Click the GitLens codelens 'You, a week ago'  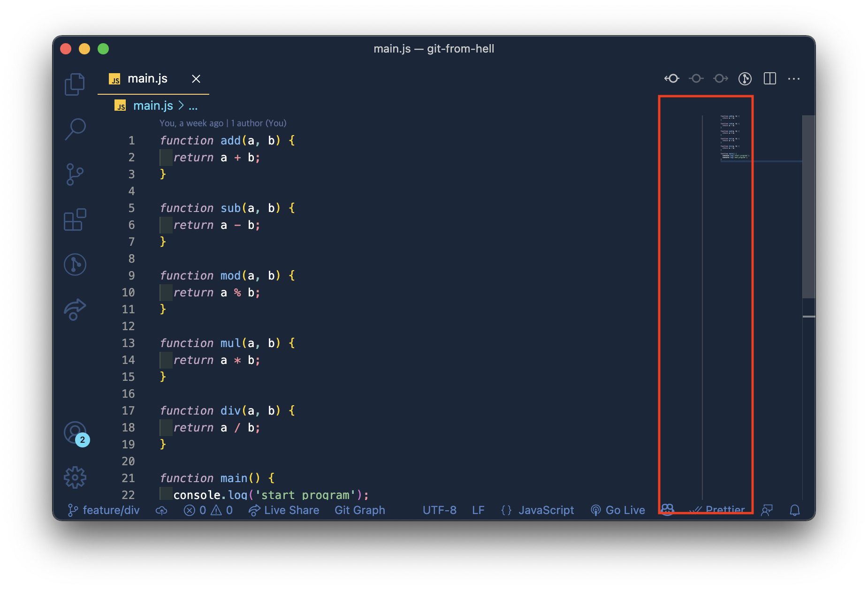(x=191, y=123)
